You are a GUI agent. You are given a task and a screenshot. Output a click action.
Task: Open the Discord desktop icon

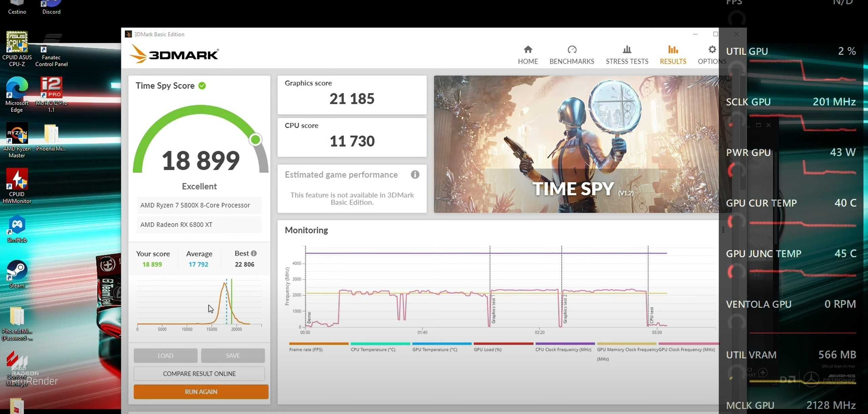click(51, 7)
